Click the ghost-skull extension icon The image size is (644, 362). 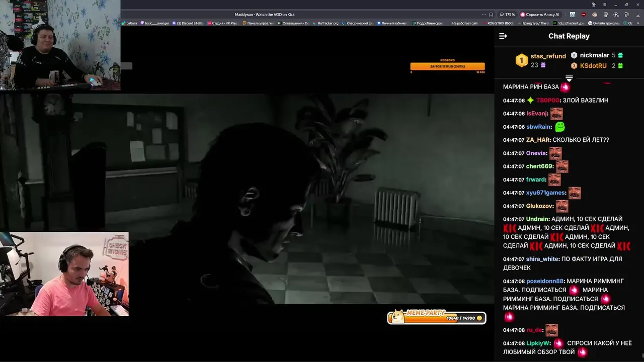coord(573,15)
